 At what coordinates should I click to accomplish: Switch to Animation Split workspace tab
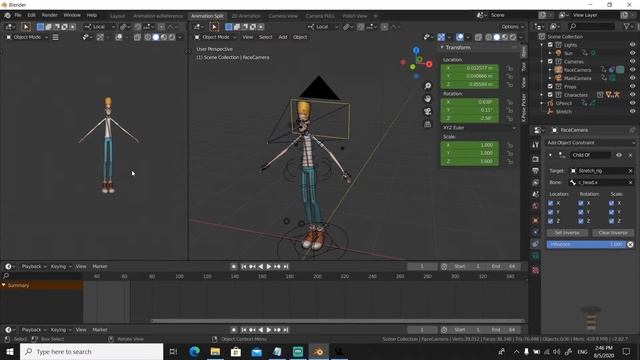click(x=207, y=16)
